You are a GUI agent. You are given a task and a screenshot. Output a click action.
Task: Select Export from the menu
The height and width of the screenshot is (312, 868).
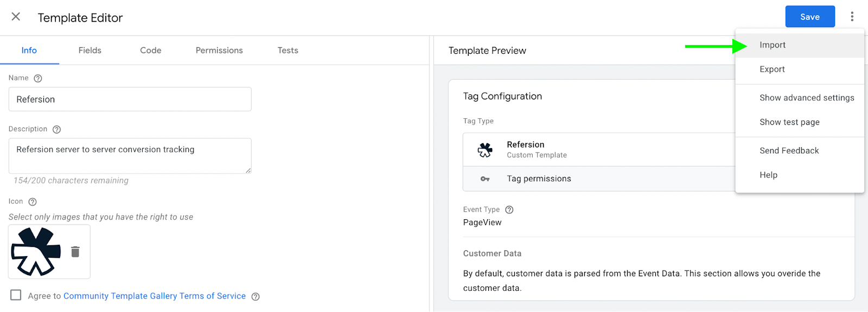click(x=800, y=69)
